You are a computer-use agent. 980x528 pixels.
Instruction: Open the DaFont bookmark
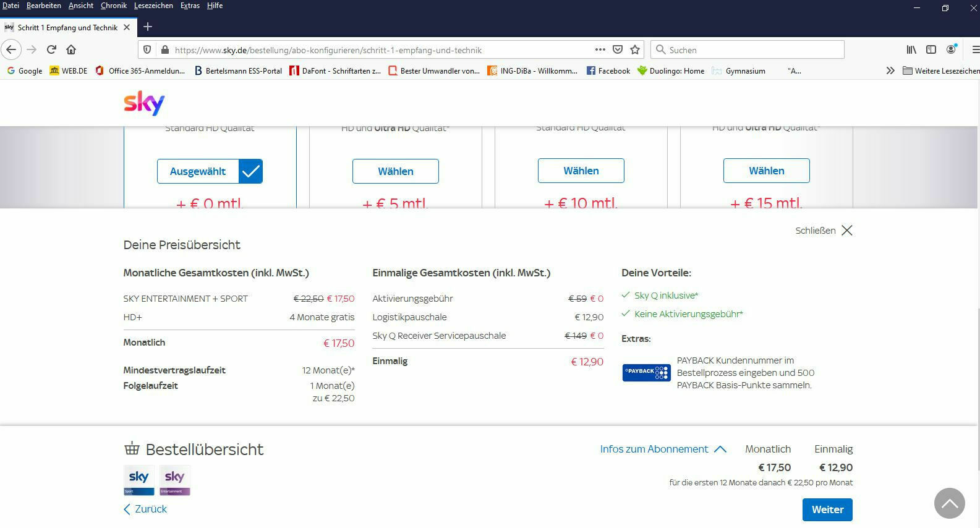(x=335, y=70)
